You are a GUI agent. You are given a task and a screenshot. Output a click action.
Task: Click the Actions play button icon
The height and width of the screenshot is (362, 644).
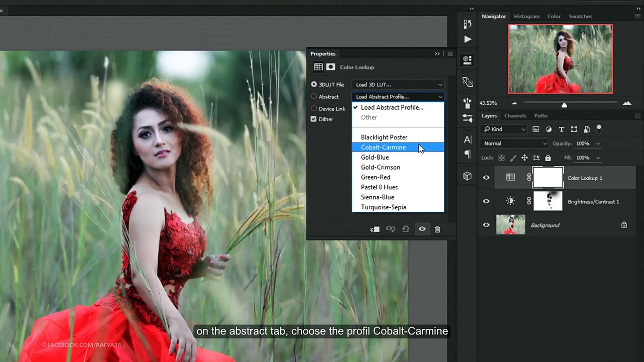point(468,40)
